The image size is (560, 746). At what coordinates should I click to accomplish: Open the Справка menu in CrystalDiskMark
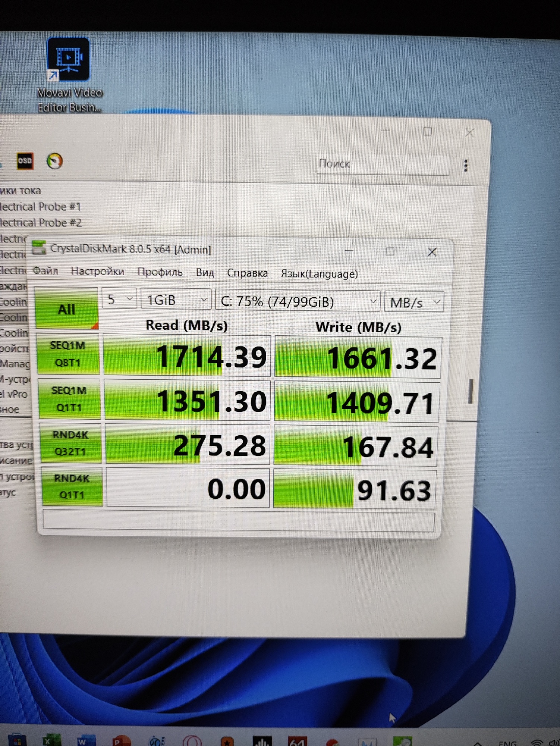(247, 273)
